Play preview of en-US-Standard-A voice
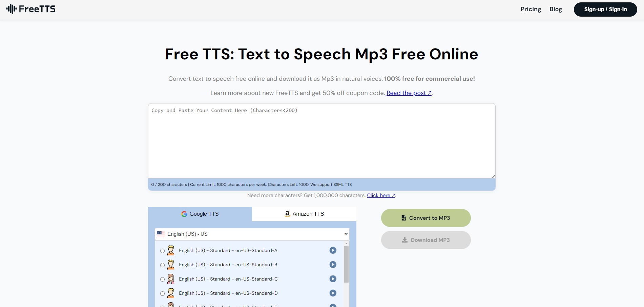644x307 pixels. tap(333, 250)
